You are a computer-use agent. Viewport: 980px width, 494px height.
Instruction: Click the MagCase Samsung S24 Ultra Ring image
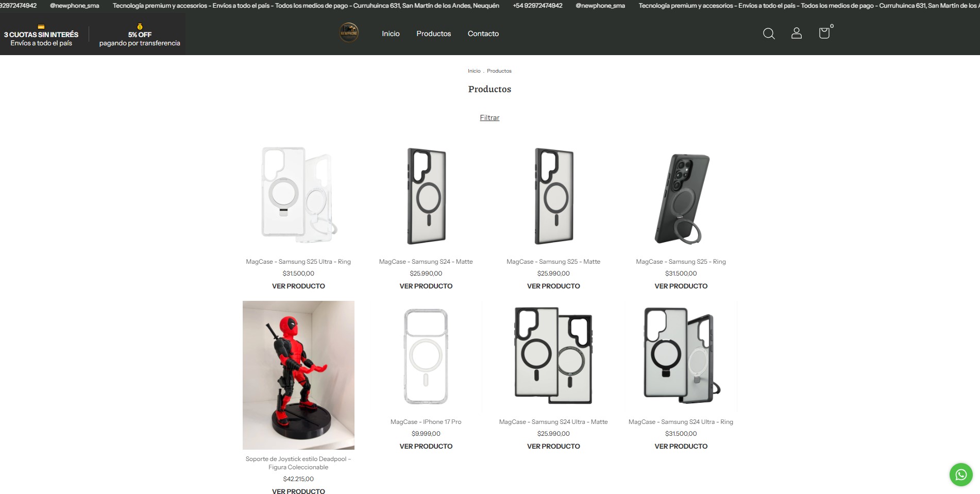[681, 356]
